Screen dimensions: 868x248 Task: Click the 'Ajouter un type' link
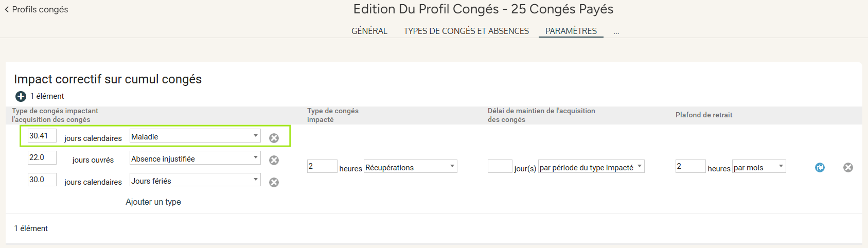[153, 202]
